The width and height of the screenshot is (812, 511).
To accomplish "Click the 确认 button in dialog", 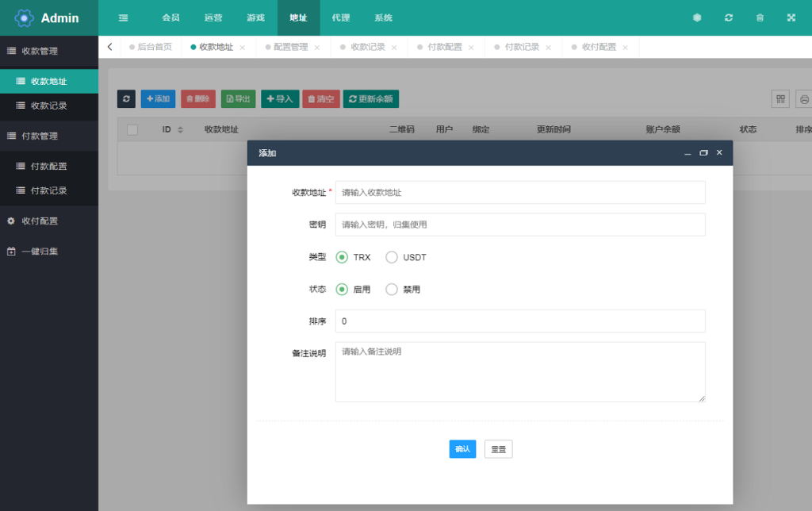I will pos(462,449).
